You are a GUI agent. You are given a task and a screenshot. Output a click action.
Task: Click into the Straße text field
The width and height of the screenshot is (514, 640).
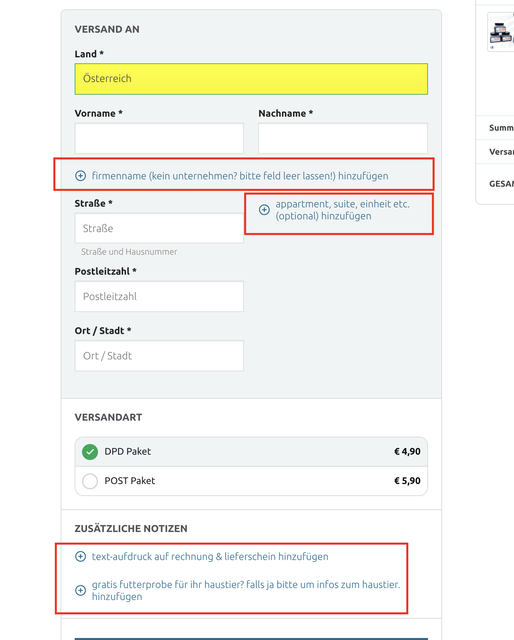point(159,228)
